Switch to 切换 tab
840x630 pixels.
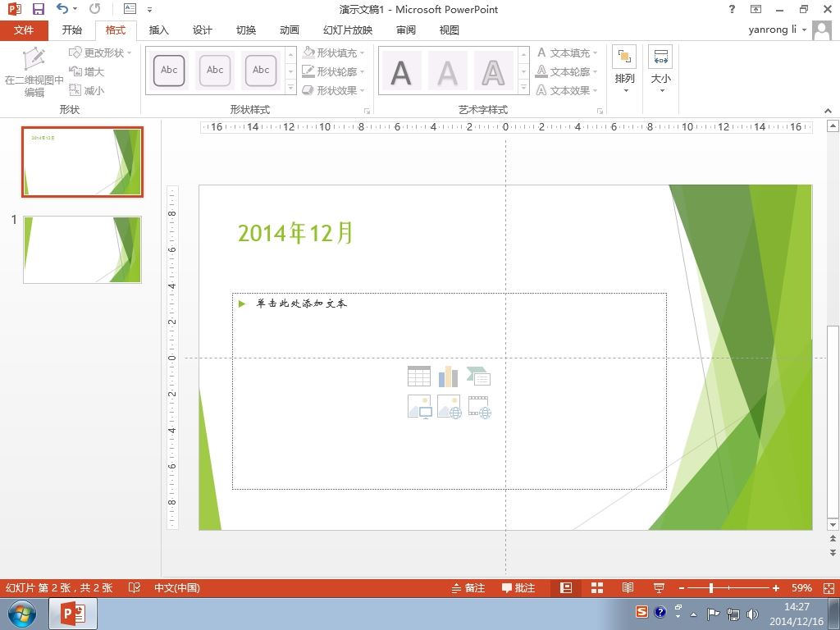click(246, 30)
